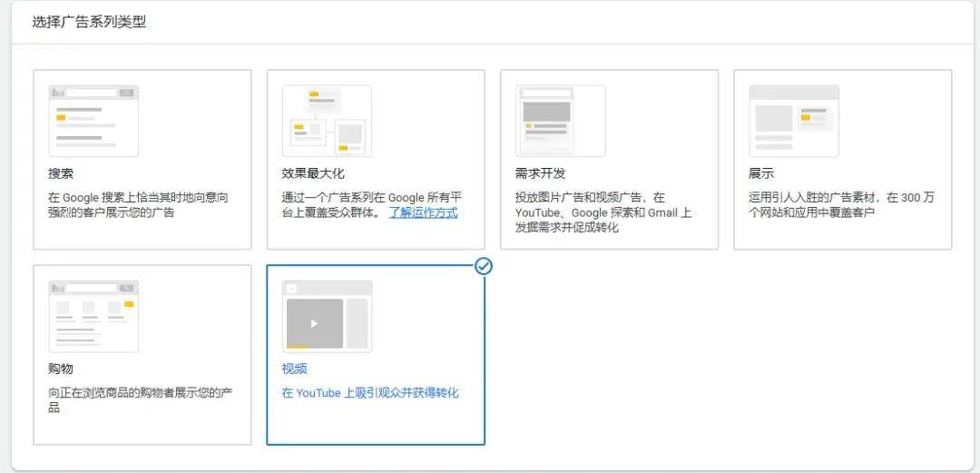Click the 购物 card title
The height and width of the screenshot is (473, 980).
pos(61,369)
